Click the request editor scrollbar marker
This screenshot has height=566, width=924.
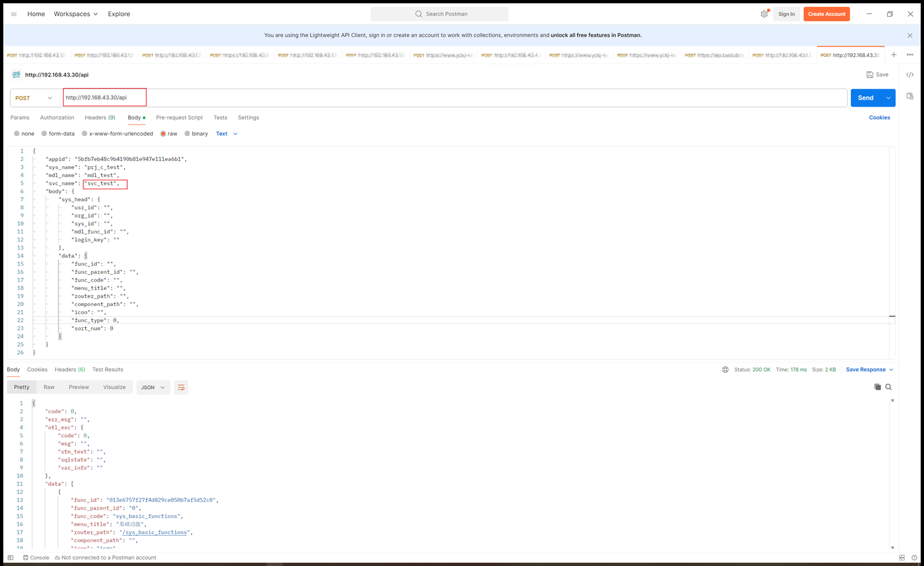892,317
